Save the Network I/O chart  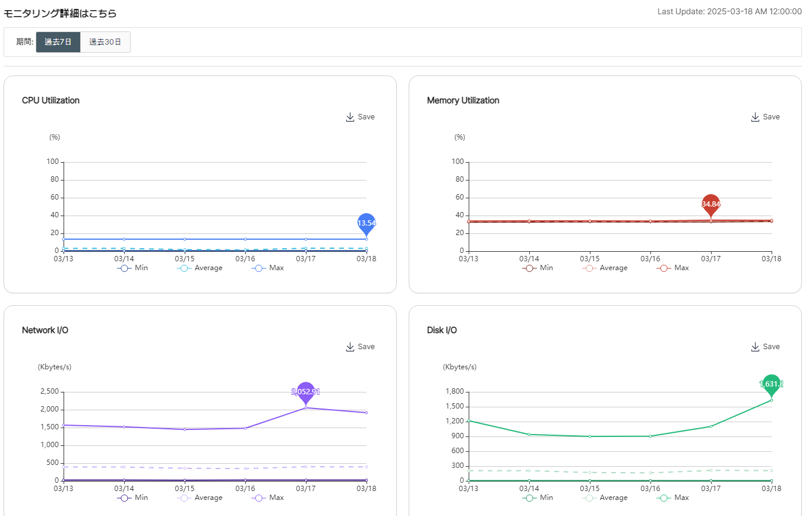pos(360,347)
